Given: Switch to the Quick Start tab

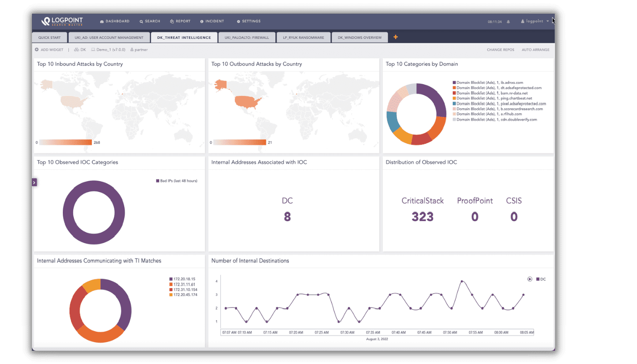Looking at the screenshot, I should point(49,37).
